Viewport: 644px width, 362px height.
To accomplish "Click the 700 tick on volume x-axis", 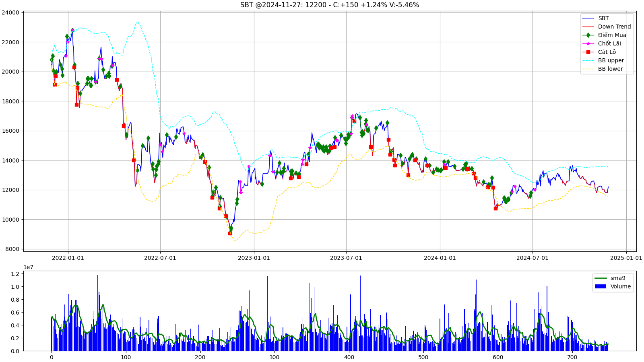I will click(572, 357).
